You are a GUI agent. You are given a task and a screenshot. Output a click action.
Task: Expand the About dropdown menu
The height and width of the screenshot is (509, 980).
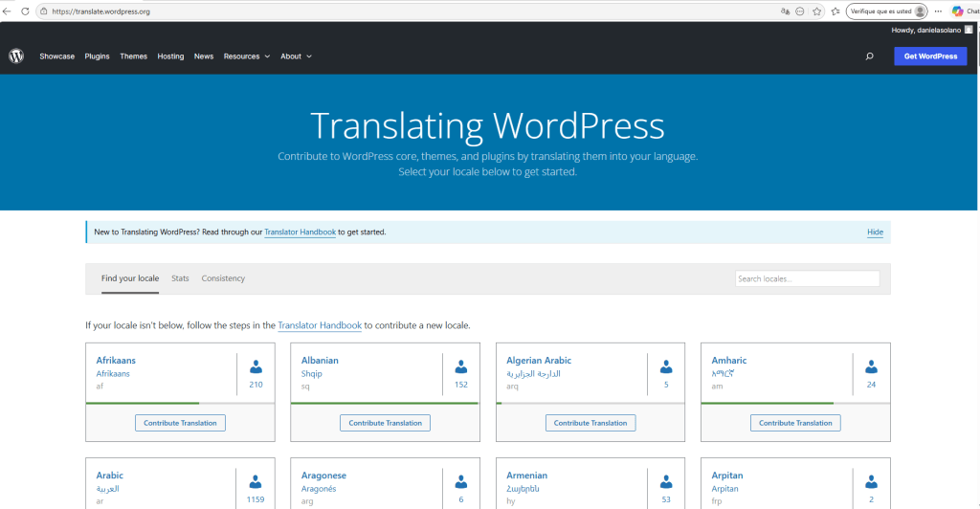tap(296, 56)
